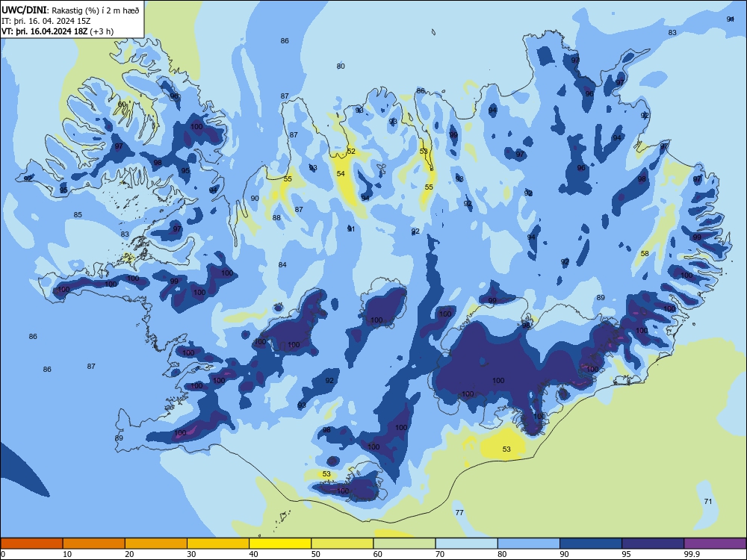Click the dark orange 0–10 legend swatch
This screenshot has height=560, width=747.
point(31,544)
